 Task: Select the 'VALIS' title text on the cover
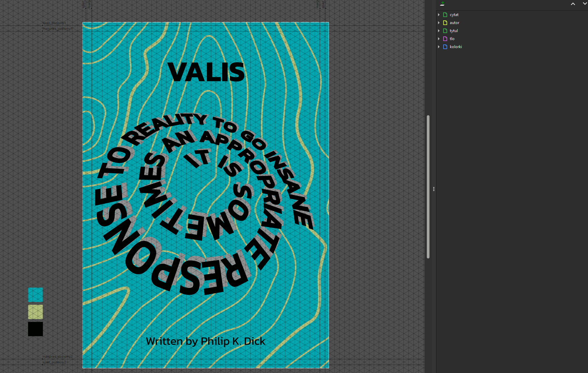pos(206,72)
